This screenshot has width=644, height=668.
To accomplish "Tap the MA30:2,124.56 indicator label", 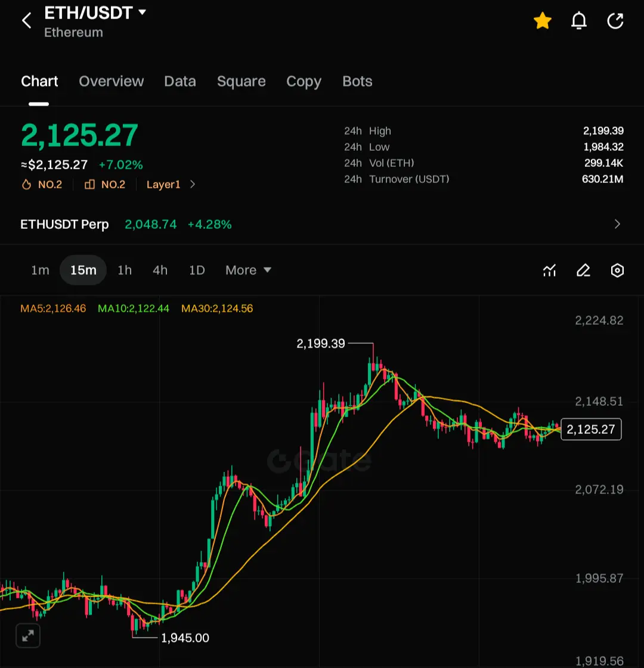I will click(x=217, y=309).
